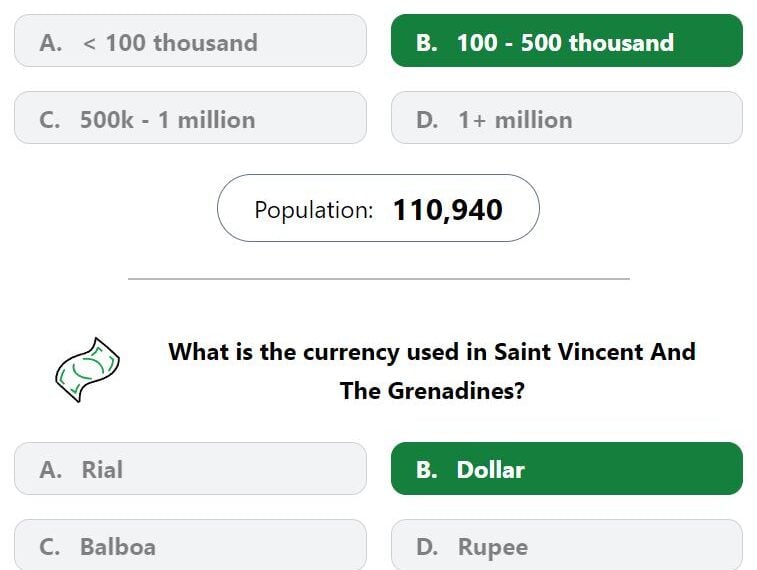The height and width of the screenshot is (570, 757).
Task: Click the banknote currency icon
Action: coord(87,370)
